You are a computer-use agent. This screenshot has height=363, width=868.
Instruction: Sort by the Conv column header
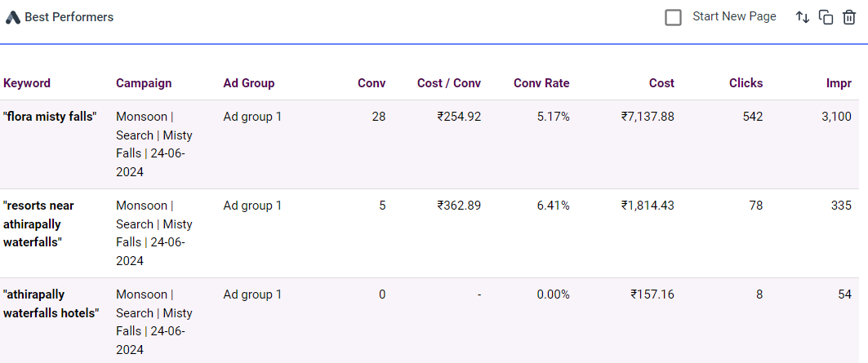[x=372, y=83]
